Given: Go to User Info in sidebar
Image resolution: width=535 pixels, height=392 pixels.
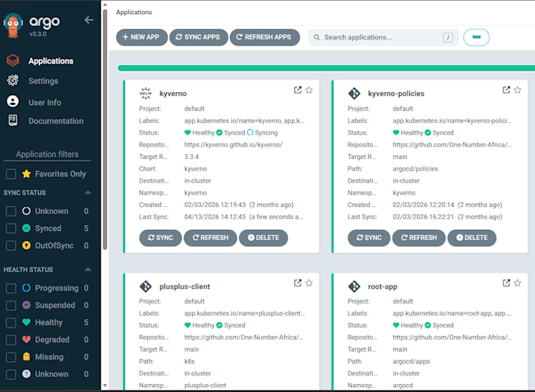Looking at the screenshot, I should pos(45,102).
